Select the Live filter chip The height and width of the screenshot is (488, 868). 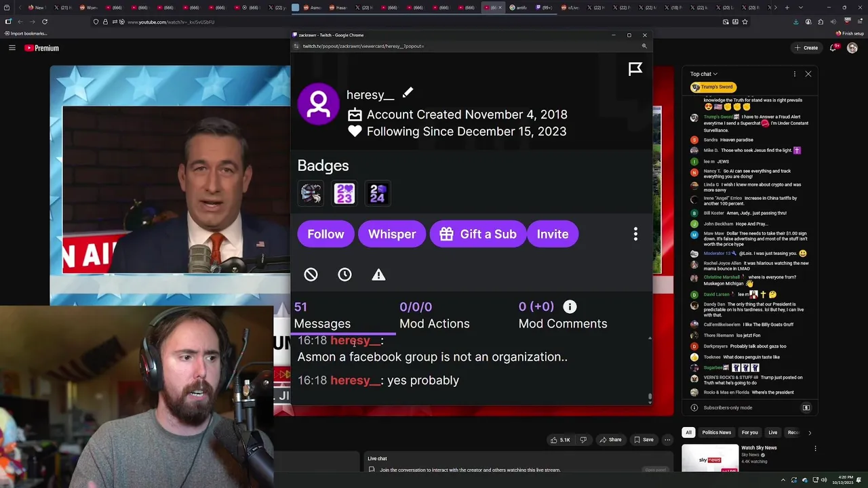pyautogui.click(x=772, y=432)
